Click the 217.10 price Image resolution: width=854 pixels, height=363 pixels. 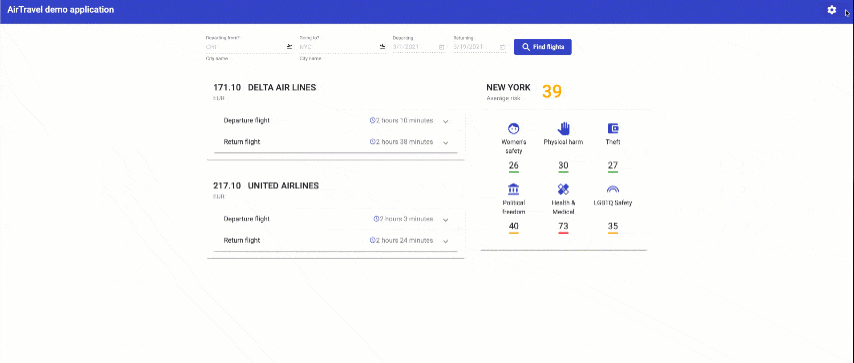coord(227,186)
